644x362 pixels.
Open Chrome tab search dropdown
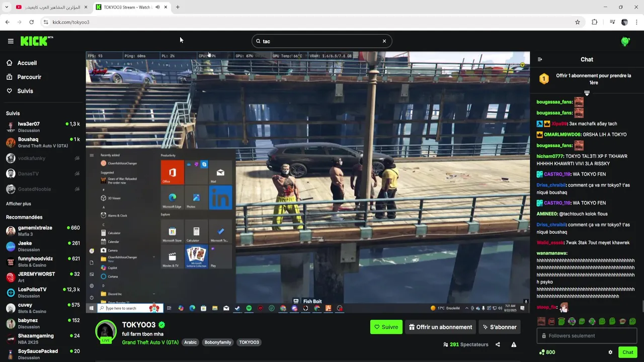tap(7, 7)
